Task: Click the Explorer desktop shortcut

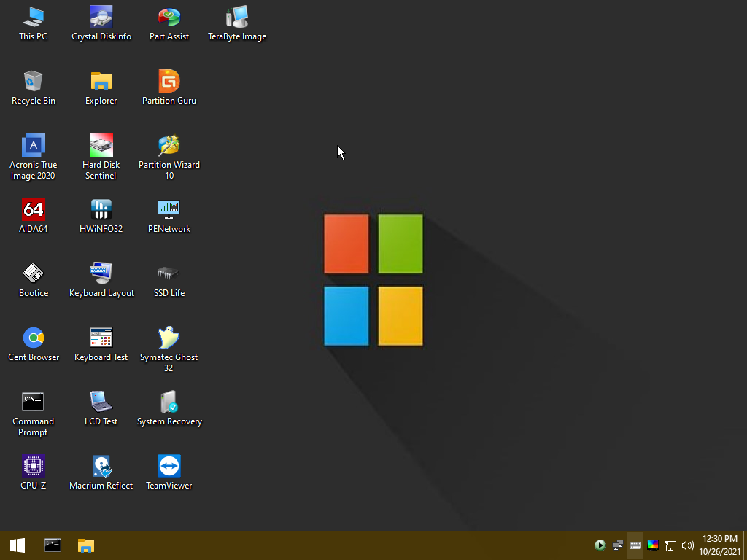Action: (101, 87)
